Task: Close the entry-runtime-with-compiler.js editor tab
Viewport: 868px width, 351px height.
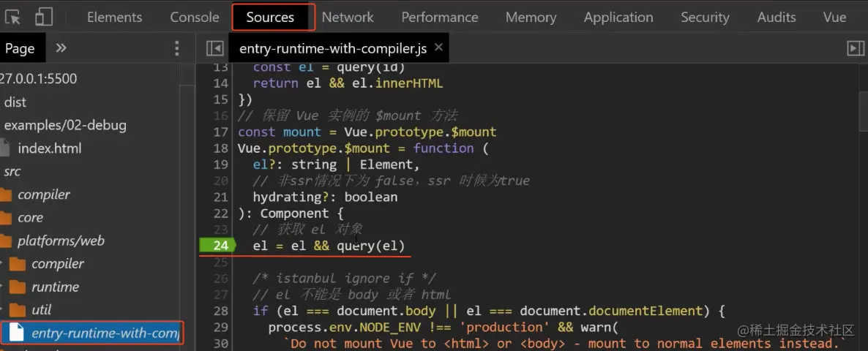Action: (438, 48)
